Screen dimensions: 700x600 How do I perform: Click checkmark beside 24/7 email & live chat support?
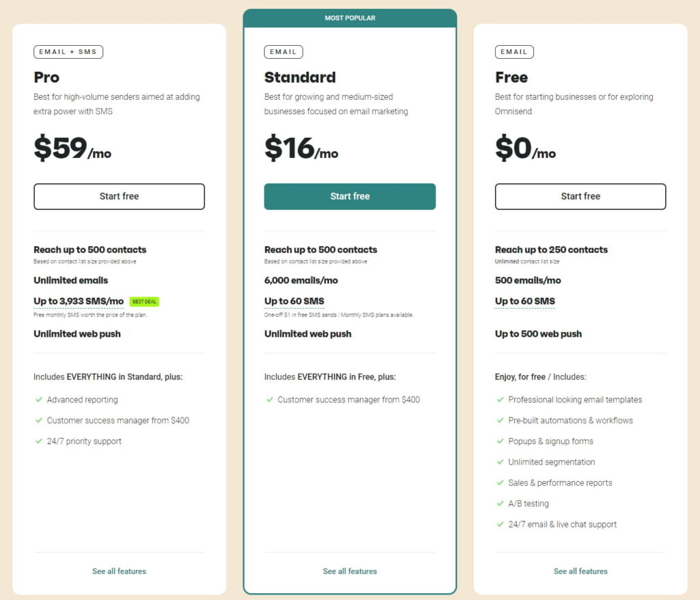tap(500, 525)
